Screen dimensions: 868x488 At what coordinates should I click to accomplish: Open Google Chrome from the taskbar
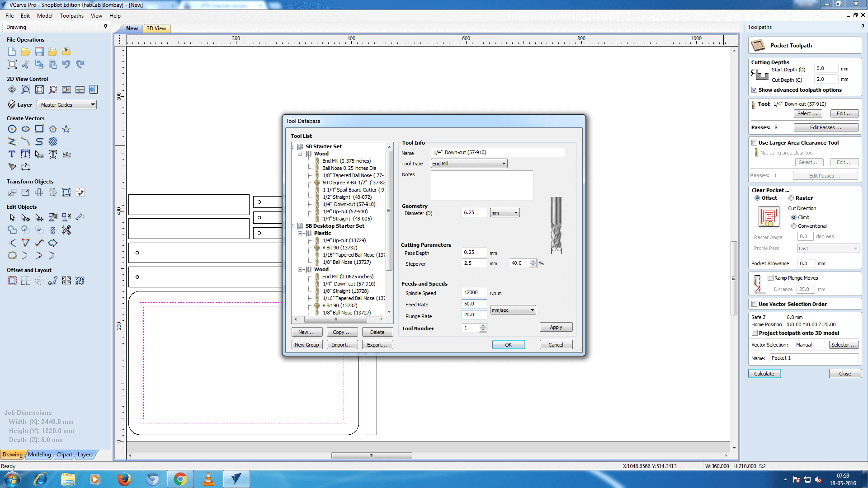(180, 479)
